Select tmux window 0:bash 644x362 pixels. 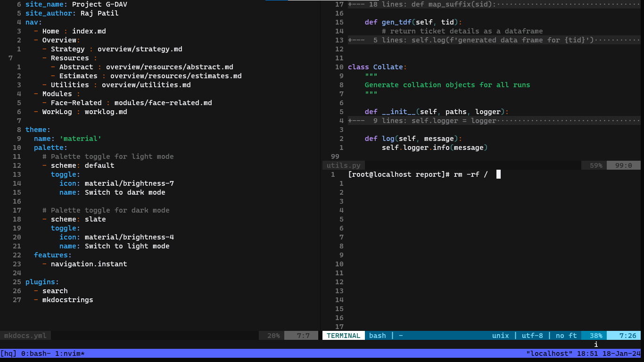pos(36,354)
